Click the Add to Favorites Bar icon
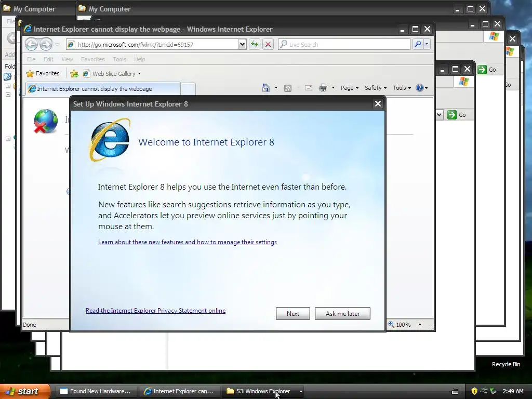Viewport: 532px width, 399px height. tap(74, 74)
